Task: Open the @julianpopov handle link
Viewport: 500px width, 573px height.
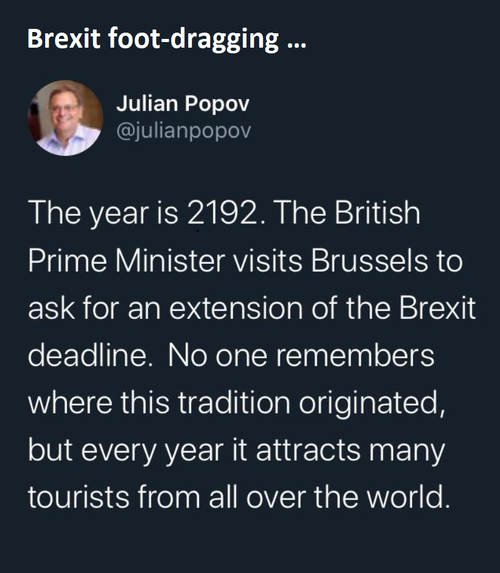Action: click(184, 131)
